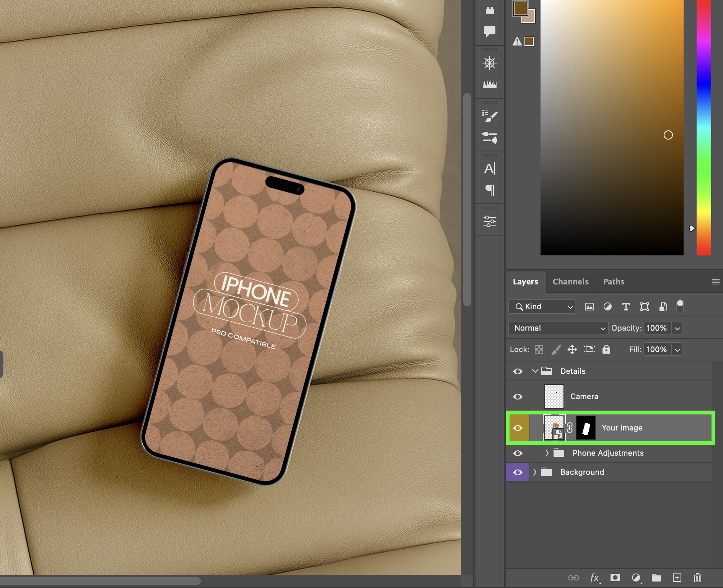Switch to the Channels tab
The height and width of the screenshot is (588, 723).
click(x=571, y=282)
